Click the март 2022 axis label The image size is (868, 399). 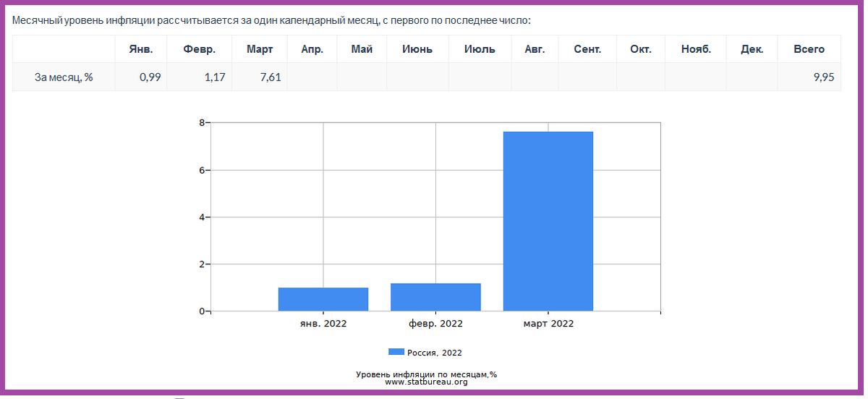pos(548,324)
